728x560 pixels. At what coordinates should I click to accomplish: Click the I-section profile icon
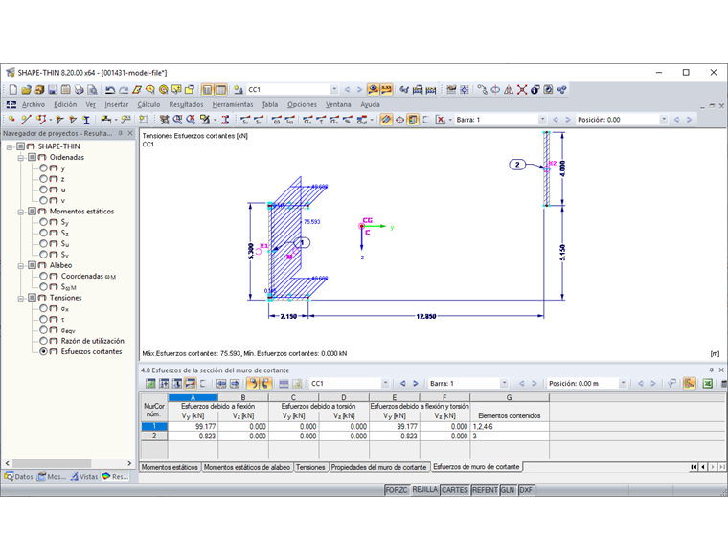(x=86, y=120)
